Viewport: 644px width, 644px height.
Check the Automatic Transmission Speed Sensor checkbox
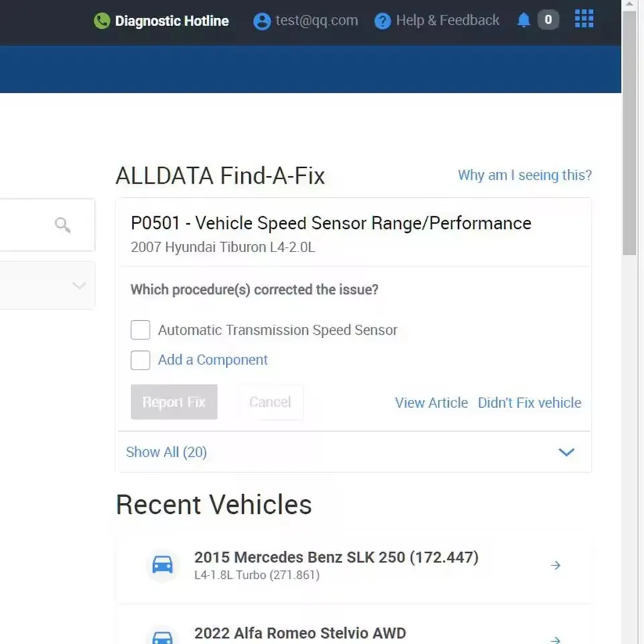[140, 330]
